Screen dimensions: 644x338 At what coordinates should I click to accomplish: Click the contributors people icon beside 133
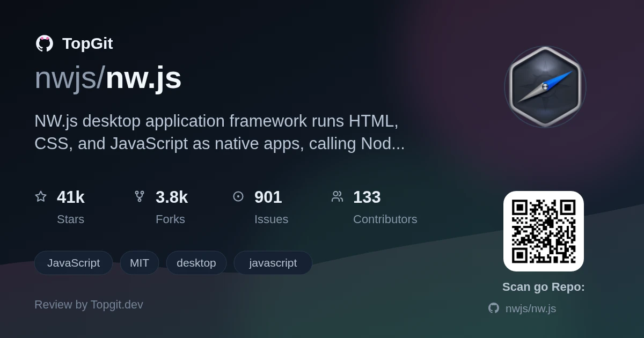pyautogui.click(x=337, y=196)
